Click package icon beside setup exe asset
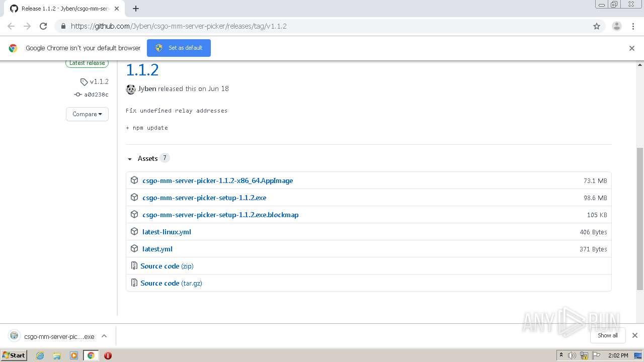The width and height of the screenshot is (644, 362). click(x=134, y=197)
